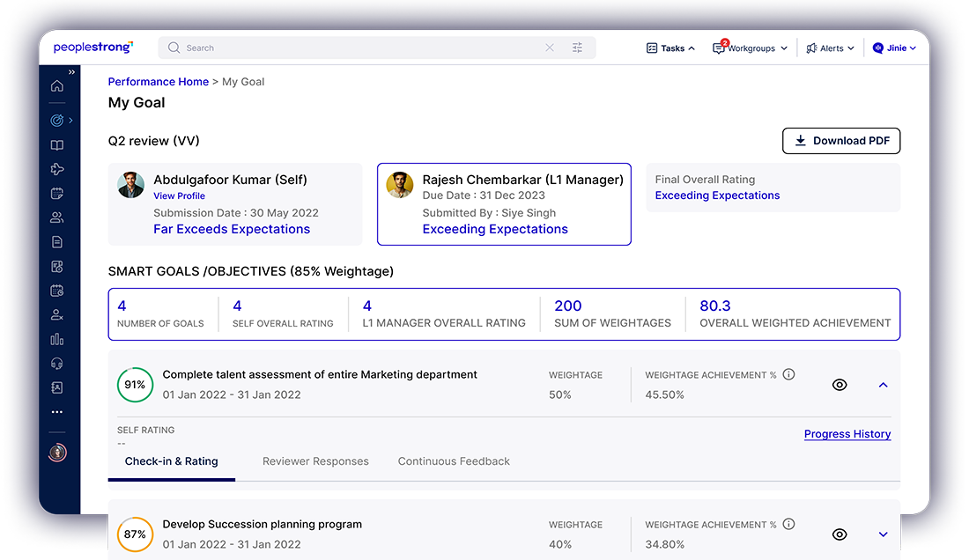This screenshot has width=969, height=560.
Task: Clear the search using the X icon
Action: coord(550,48)
